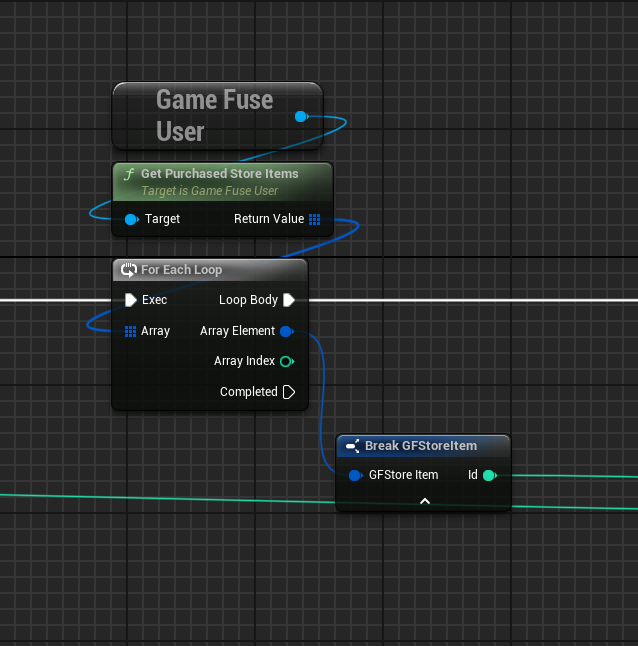Screen dimensions: 638x646
Task: Click the Id output pin
Action: click(x=489, y=475)
